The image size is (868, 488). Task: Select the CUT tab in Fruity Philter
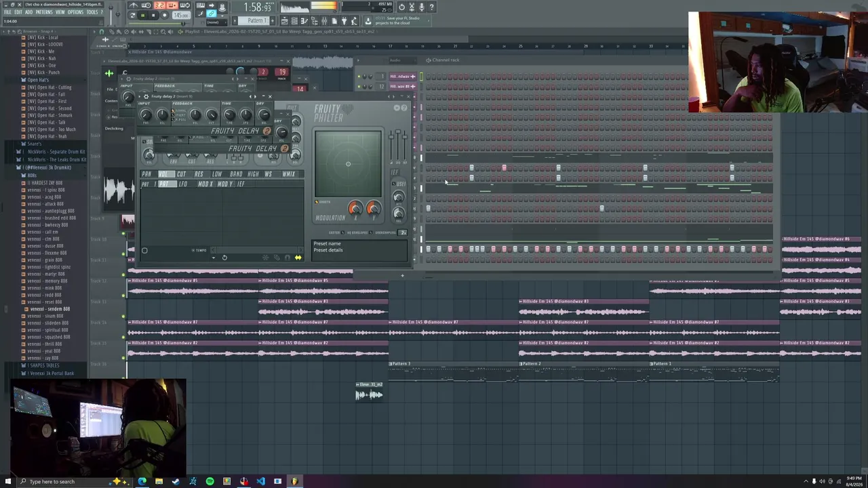pyautogui.click(x=181, y=174)
